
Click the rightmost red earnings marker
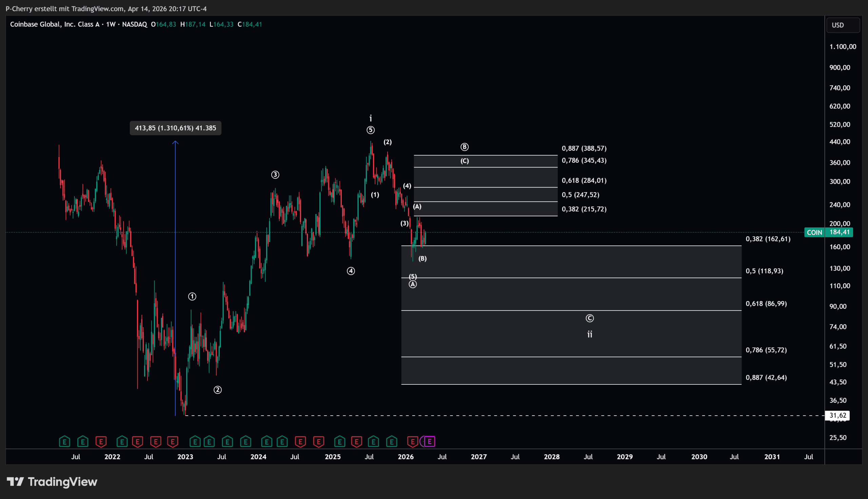(x=412, y=441)
